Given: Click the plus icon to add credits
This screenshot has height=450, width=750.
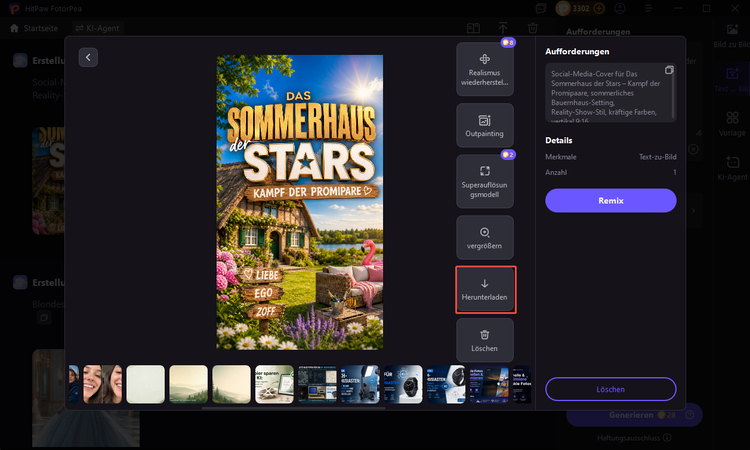Looking at the screenshot, I should point(599,9).
